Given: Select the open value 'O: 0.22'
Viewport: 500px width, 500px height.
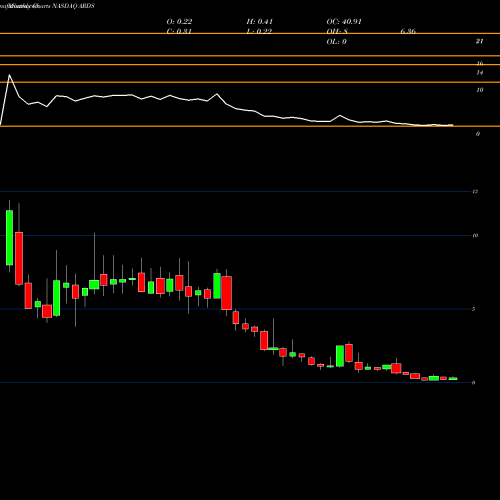Looking at the screenshot, I should click(179, 22).
